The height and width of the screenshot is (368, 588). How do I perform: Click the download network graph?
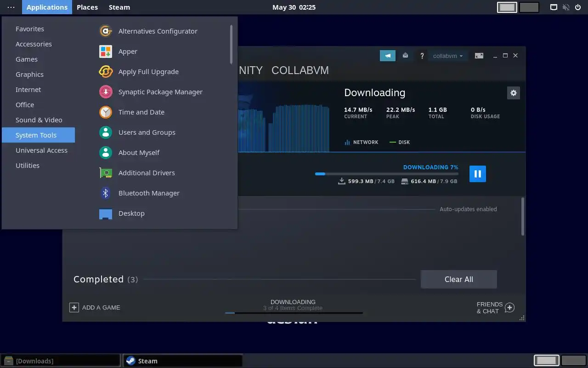point(283,128)
